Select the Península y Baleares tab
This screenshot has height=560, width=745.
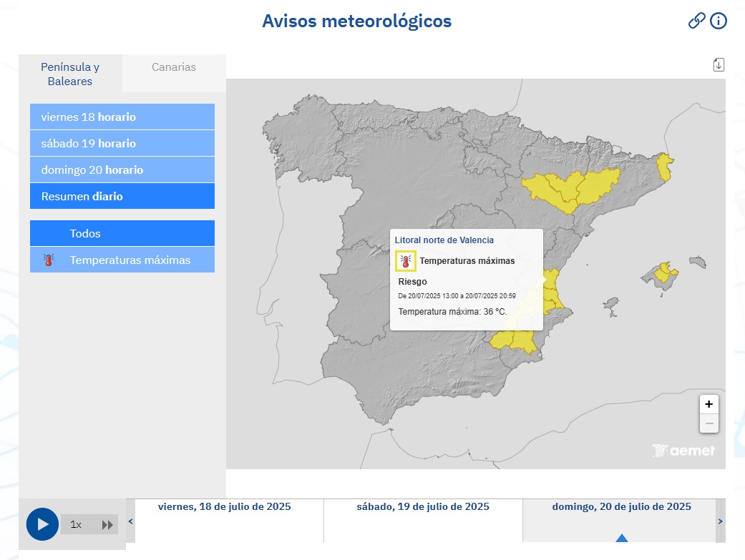70,74
